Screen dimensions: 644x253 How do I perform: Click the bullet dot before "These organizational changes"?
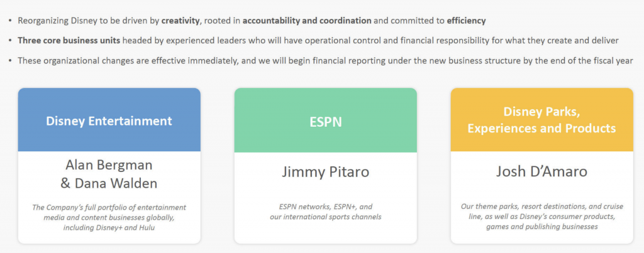pos(9,60)
